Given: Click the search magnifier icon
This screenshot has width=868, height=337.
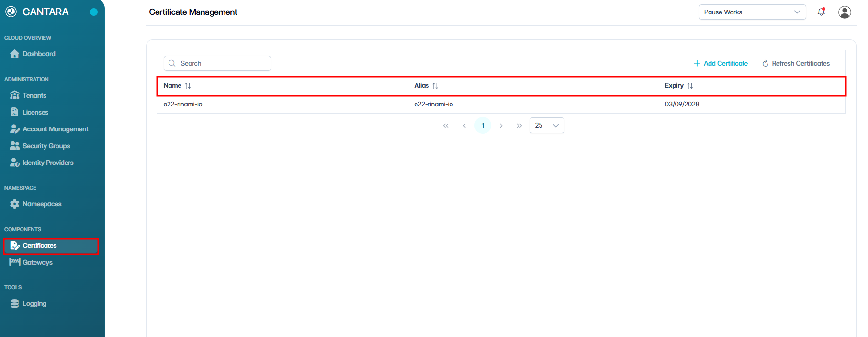Looking at the screenshot, I should click(172, 63).
